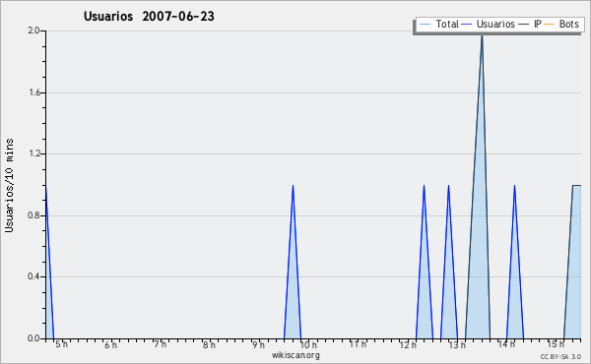Click the wikiscan.org text below the chart
Image resolution: width=591 pixels, height=364 pixels.
click(x=295, y=355)
